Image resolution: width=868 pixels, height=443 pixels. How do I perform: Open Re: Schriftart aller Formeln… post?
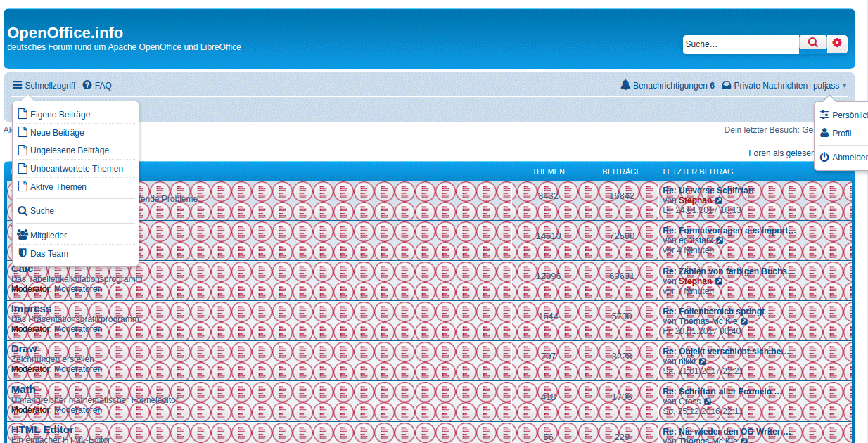(722, 391)
